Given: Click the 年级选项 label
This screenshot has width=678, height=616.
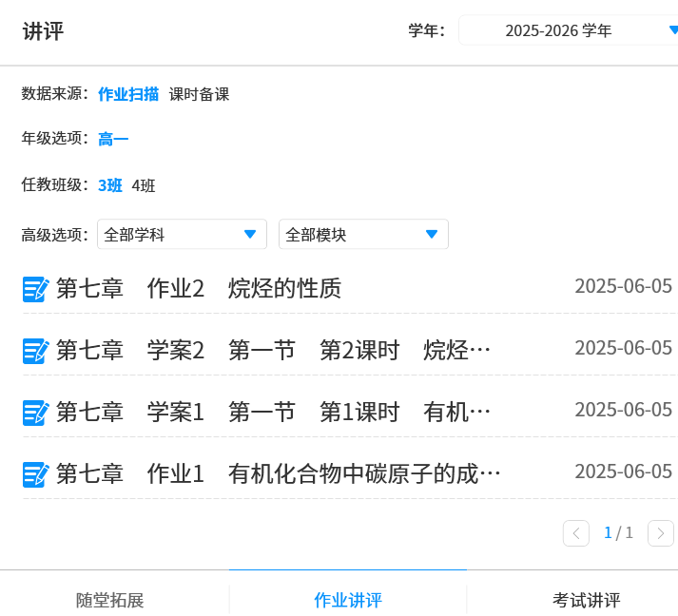Looking at the screenshot, I should click(x=54, y=139).
